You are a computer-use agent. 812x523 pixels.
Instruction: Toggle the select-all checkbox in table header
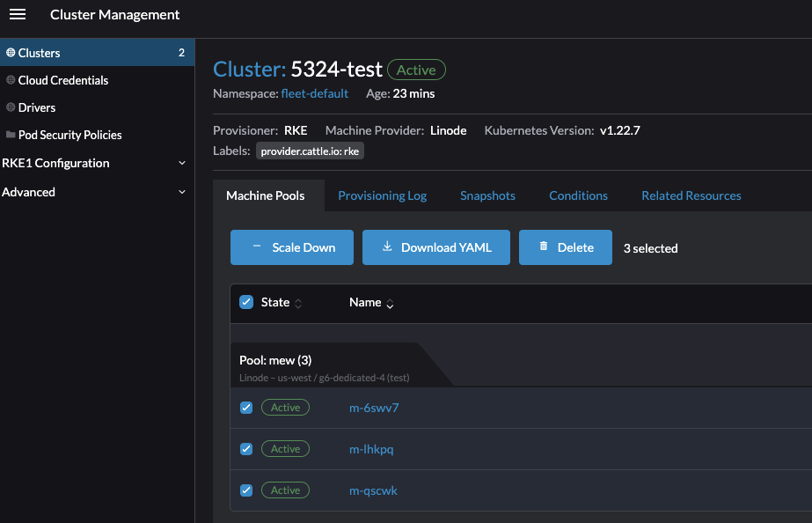246,302
